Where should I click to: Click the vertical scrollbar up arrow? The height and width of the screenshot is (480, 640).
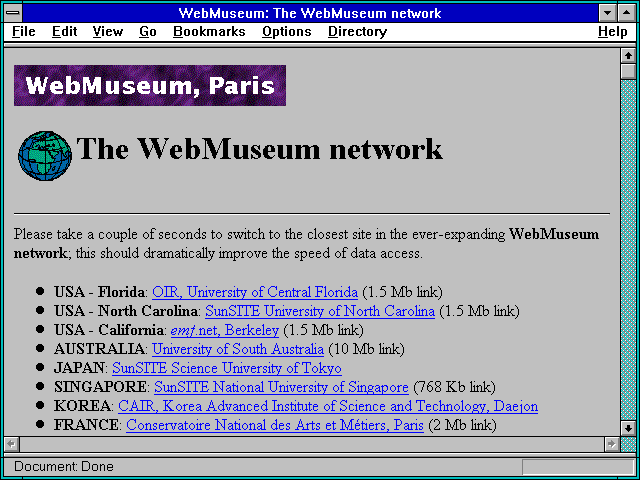point(628,56)
